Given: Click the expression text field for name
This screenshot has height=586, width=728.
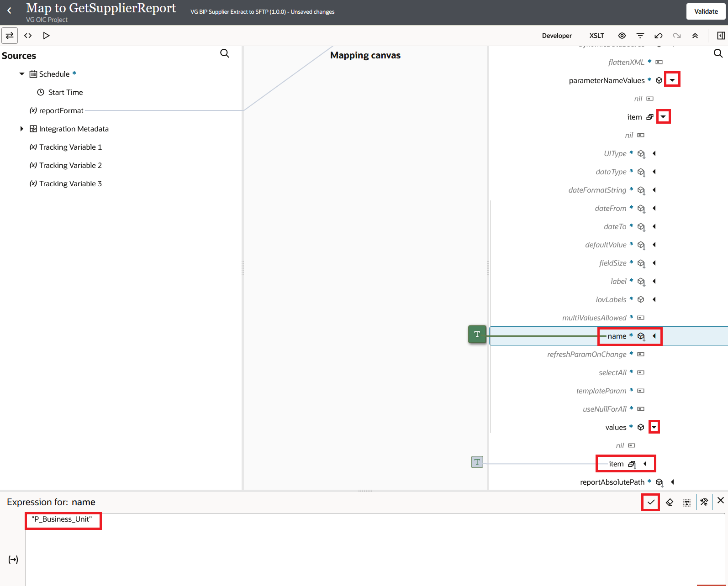Looking at the screenshot, I should point(375,549).
